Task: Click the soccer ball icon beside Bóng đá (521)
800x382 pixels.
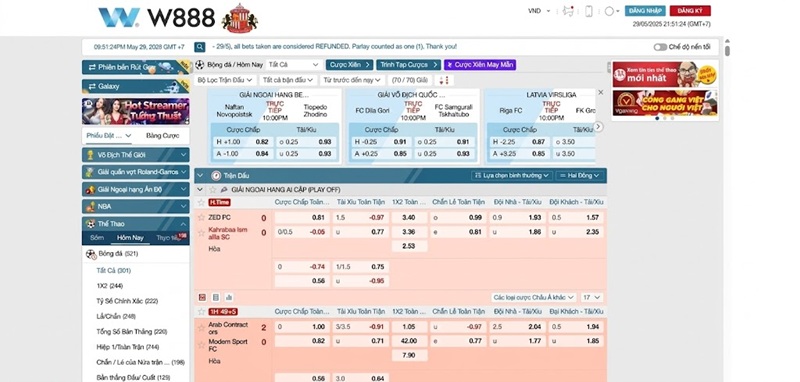Action: (91, 253)
